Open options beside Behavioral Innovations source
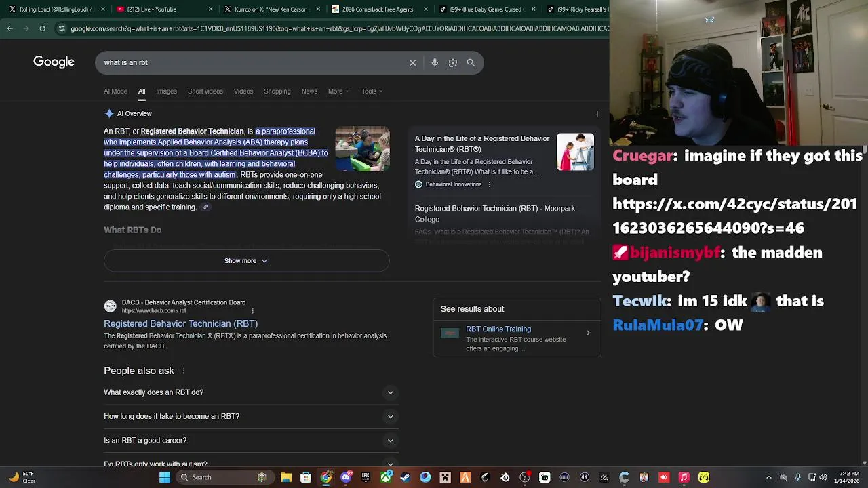The height and width of the screenshot is (488, 868). click(x=489, y=184)
